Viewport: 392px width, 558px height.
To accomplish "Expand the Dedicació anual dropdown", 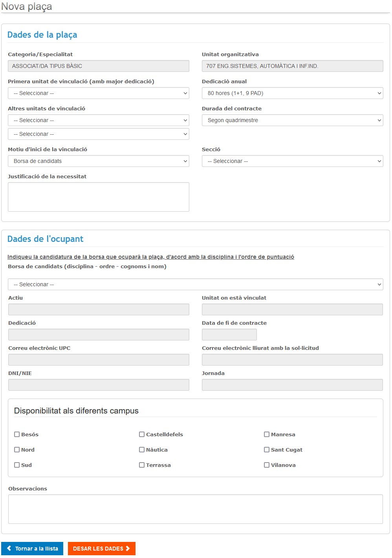I will [292, 93].
